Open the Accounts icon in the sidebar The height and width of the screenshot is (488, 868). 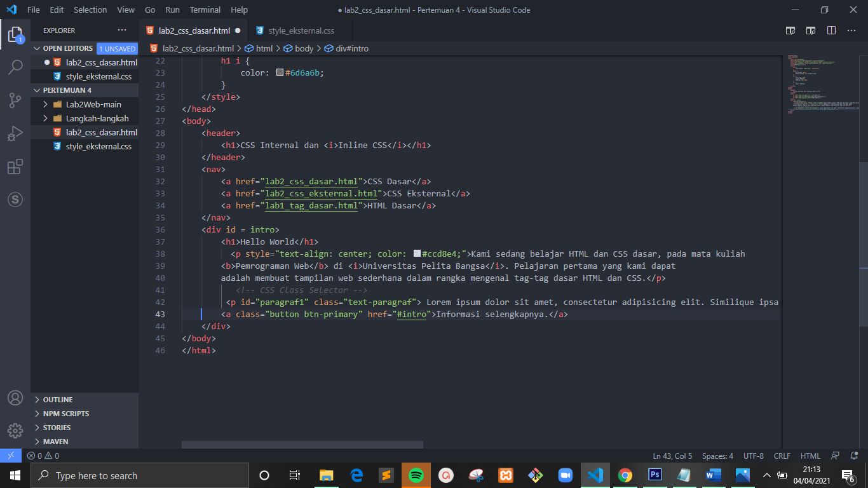pos(15,398)
